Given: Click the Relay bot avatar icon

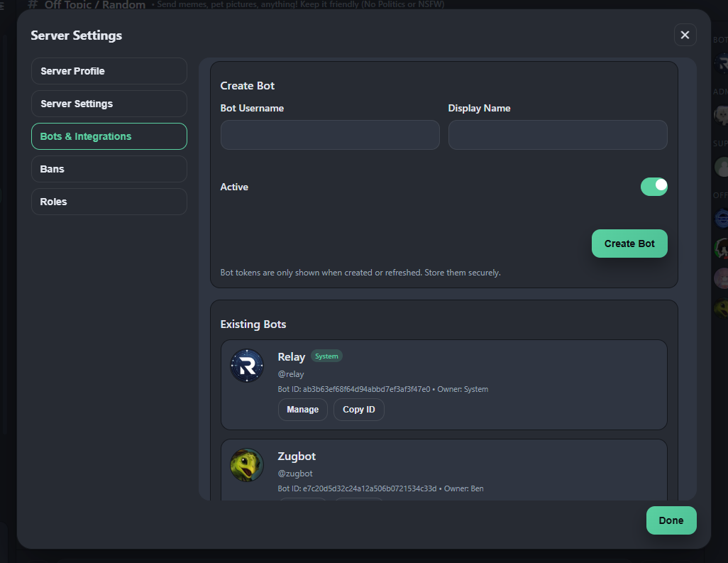Looking at the screenshot, I should pos(247,366).
